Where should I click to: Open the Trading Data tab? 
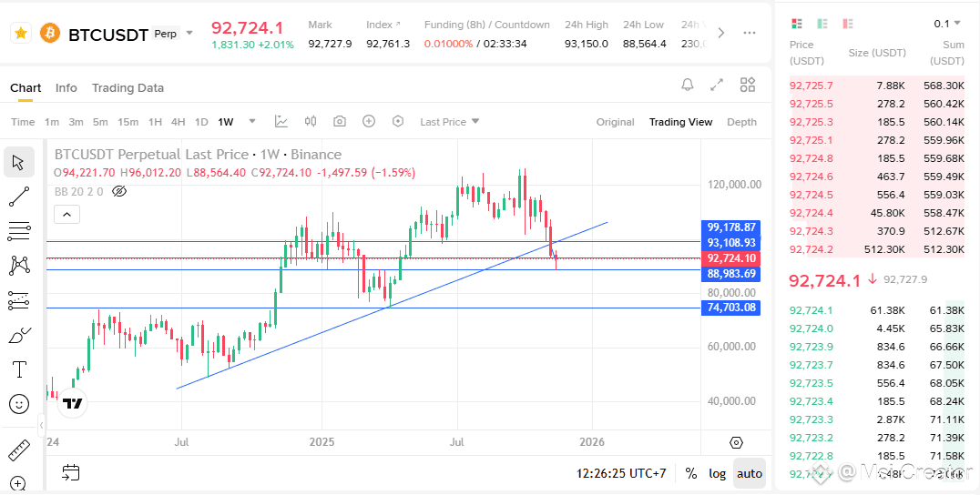click(x=128, y=88)
